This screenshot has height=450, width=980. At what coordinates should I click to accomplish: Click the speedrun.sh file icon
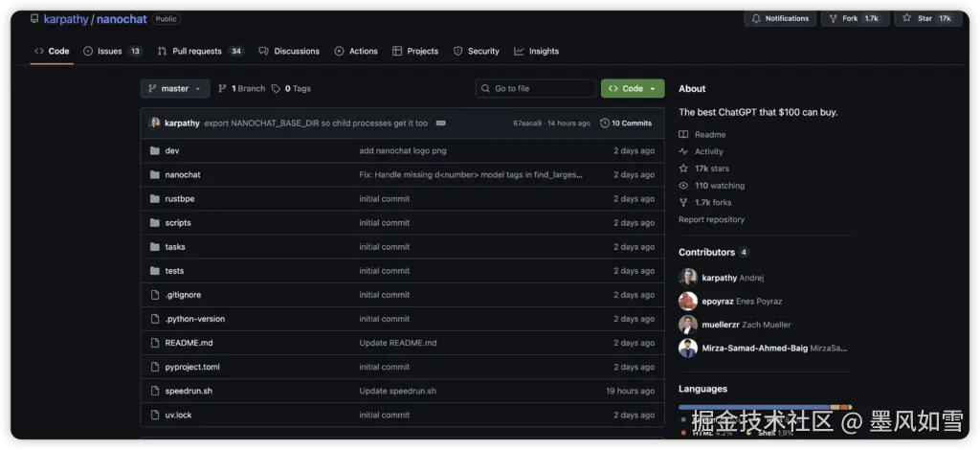click(155, 391)
